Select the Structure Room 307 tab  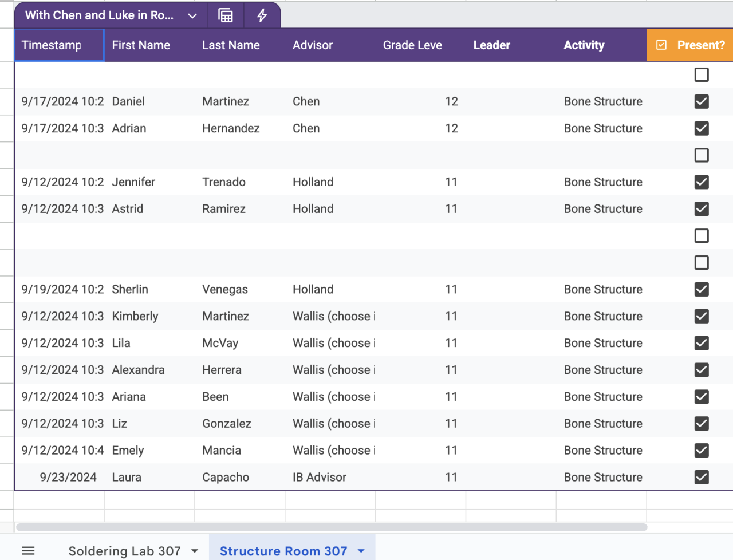click(283, 551)
